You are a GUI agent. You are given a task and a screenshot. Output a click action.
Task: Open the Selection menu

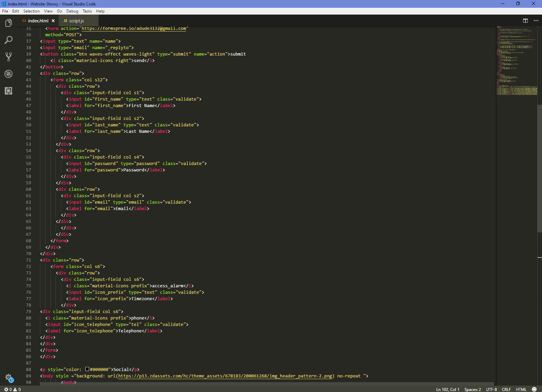31,11
